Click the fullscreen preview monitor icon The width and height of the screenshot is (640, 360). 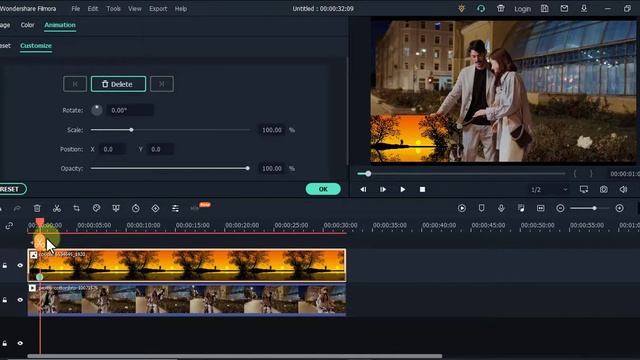pyautogui.click(x=584, y=189)
